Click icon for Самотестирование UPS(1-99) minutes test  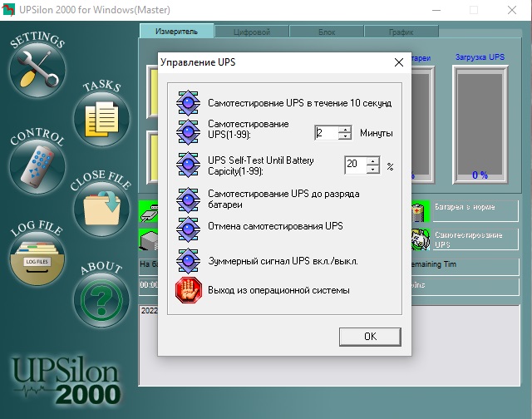(x=188, y=132)
